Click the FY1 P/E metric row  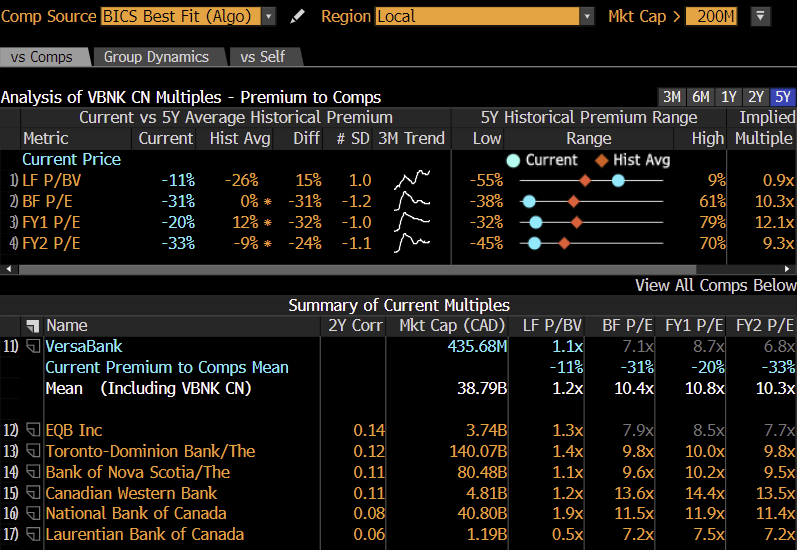coord(398,222)
